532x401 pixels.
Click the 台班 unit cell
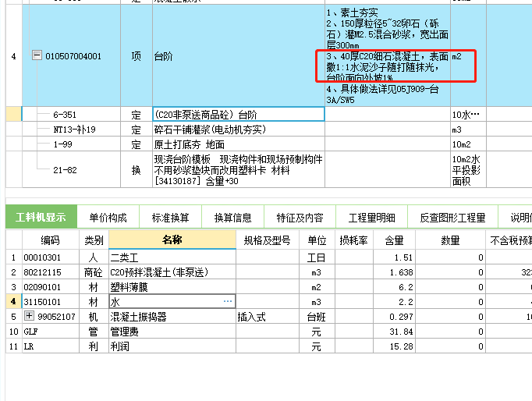coord(317,317)
